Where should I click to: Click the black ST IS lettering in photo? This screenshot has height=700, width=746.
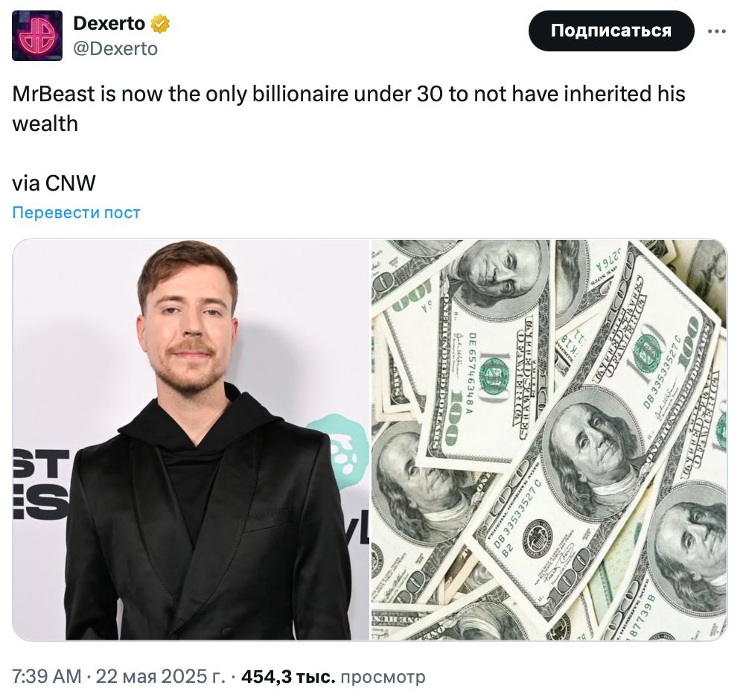click(x=41, y=483)
